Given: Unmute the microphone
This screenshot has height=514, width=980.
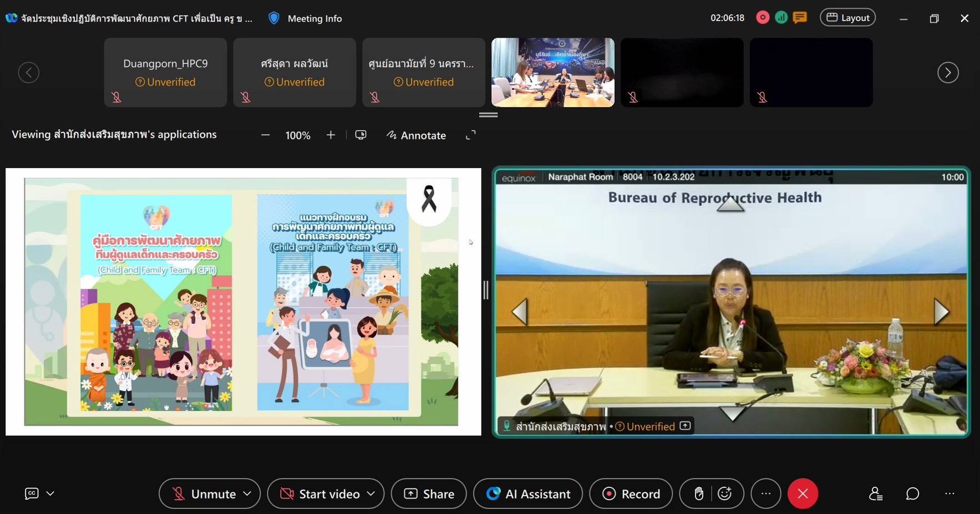Looking at the screenshot, I should point(204,493).
